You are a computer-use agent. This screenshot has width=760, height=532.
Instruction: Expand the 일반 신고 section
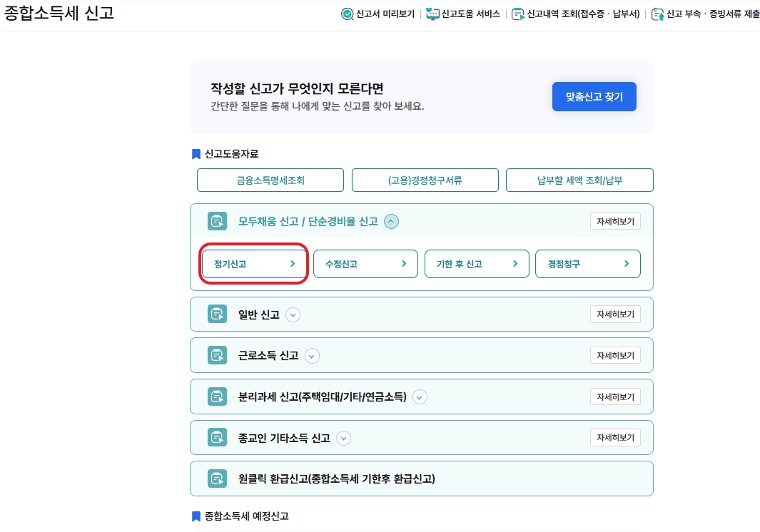pos(293,314)
